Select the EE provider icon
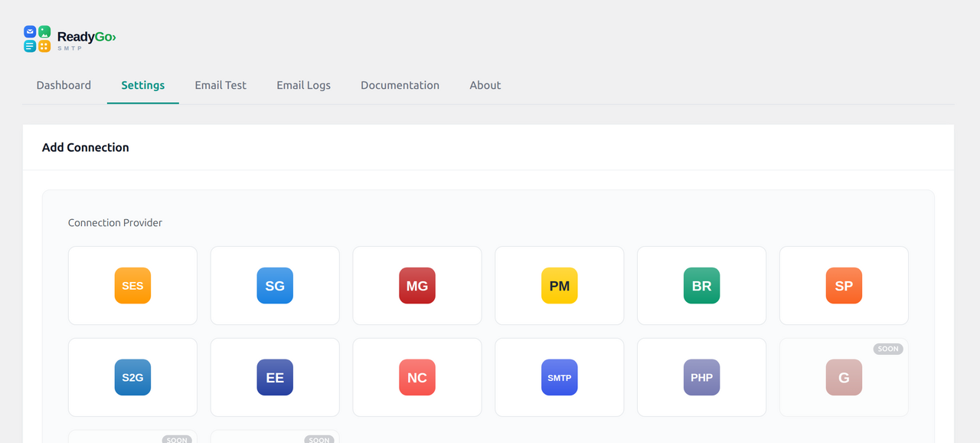The width and height of the screenshot is (980, 443). pos(275,377)
